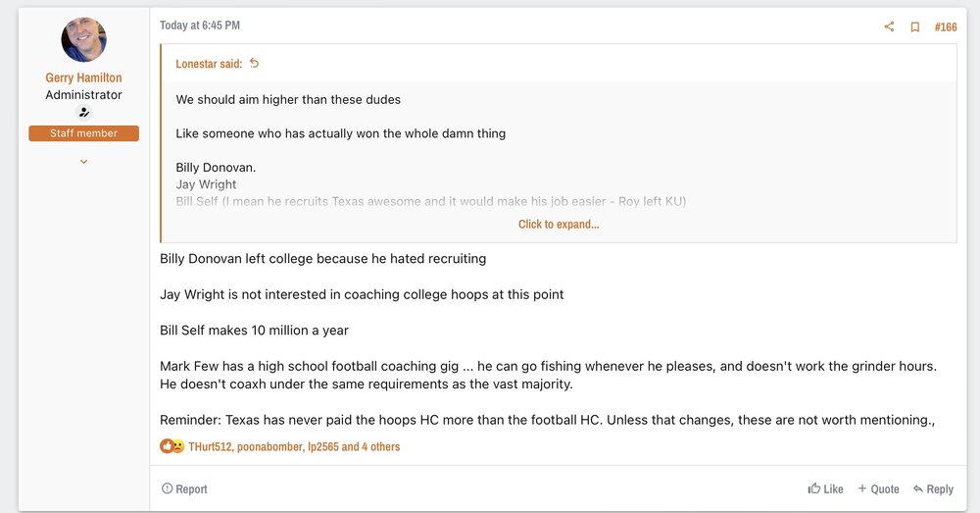Image resolution: width=980 pixels, height=513 pixels.
Task: Click the administrator user icon below title
Action: pos(84,113)
